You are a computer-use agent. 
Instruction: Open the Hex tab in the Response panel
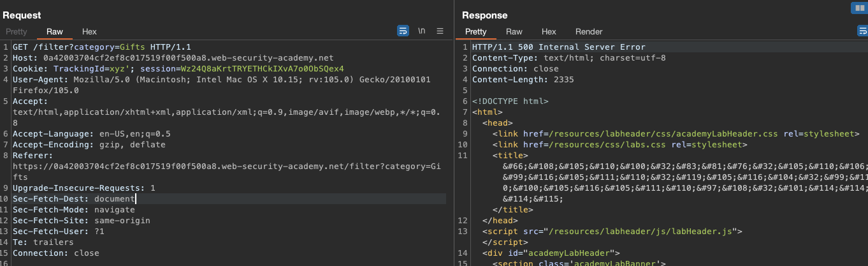point(549,31)
